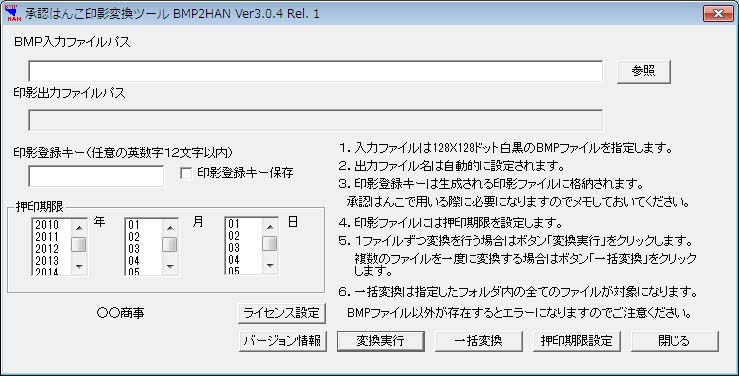Open 押印期限設定 expiry settings
Screen dimensions: 739x376
pos(577,341)
